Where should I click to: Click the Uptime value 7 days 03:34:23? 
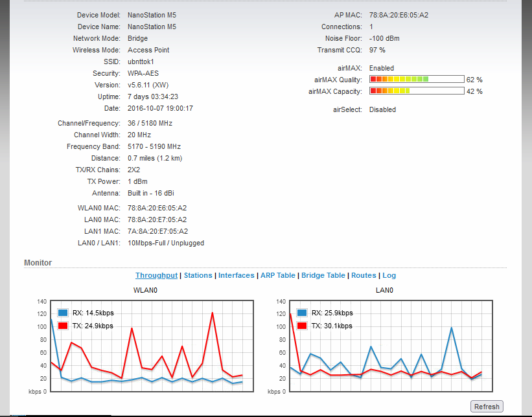pyautogui.click(x=153, y=96)
